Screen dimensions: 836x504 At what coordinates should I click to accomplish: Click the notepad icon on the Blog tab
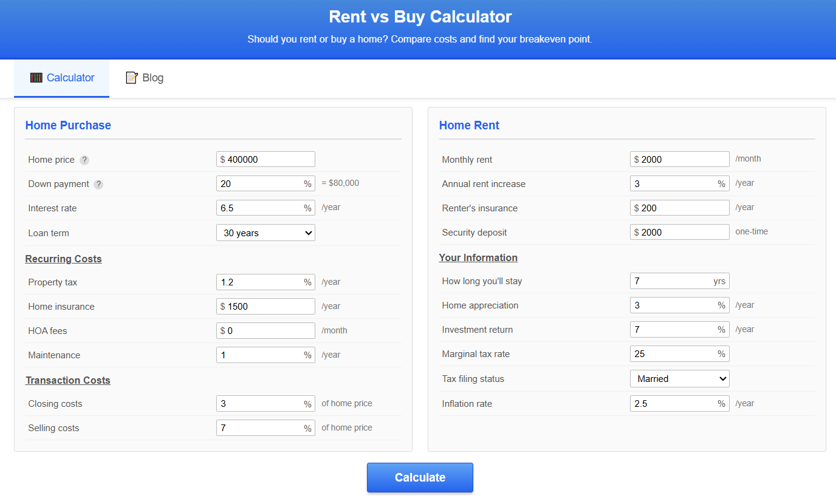coord(131,77)
